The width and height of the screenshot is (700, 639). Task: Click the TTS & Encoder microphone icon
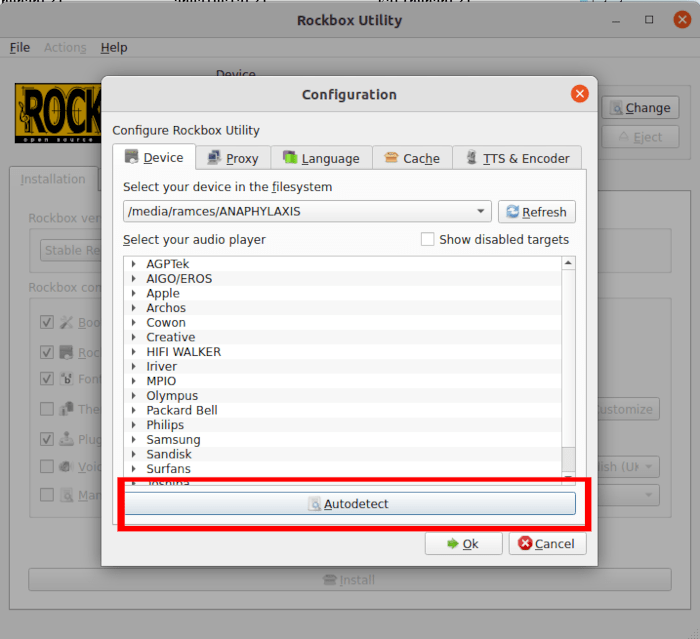(x=471, y=157)
